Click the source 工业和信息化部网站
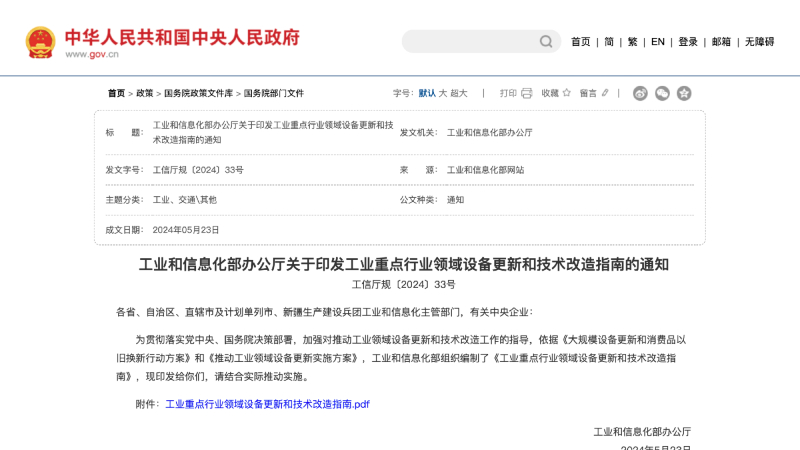Screen dimensions: 800x450 click(486, 170)
